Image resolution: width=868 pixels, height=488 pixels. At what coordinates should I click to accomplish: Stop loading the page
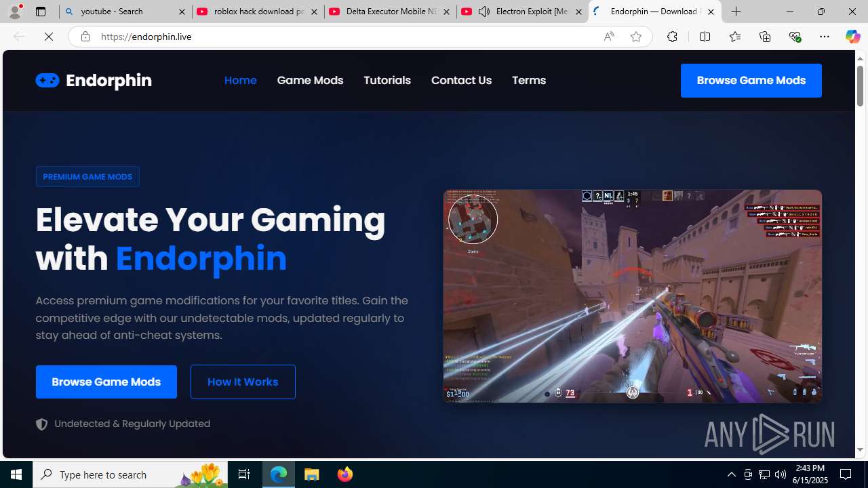pyautogui.click(x=49, y=37)
